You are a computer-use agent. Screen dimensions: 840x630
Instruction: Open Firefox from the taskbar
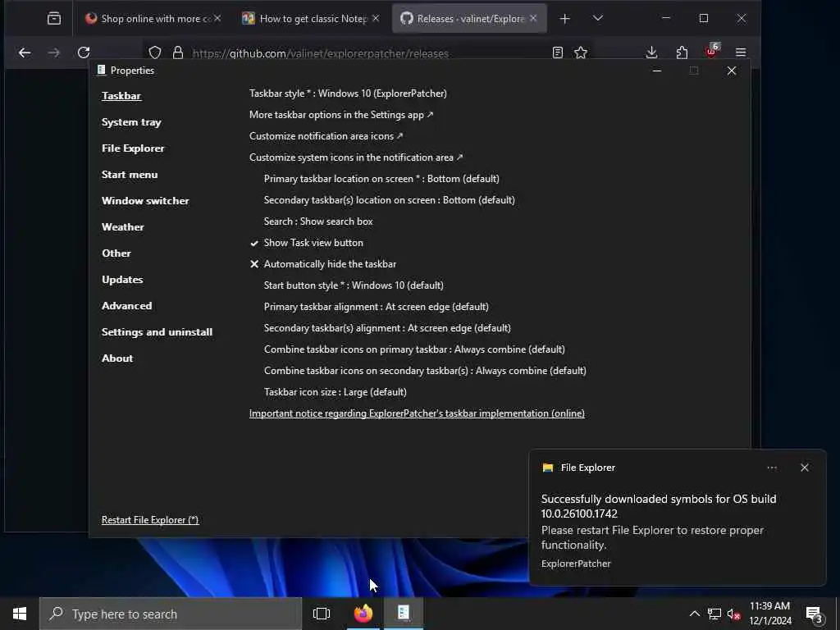[363, 614]
